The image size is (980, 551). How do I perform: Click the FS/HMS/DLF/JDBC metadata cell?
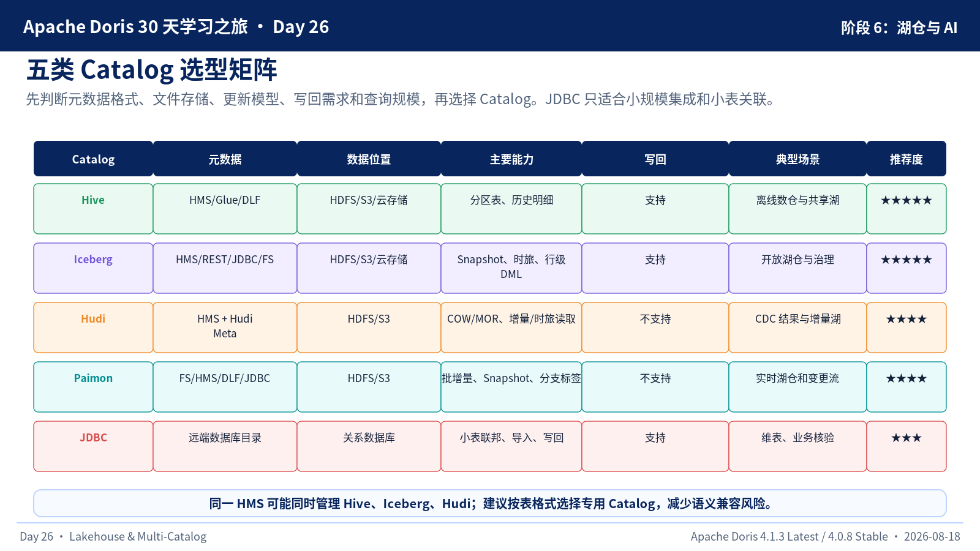[x=225, y=387]
